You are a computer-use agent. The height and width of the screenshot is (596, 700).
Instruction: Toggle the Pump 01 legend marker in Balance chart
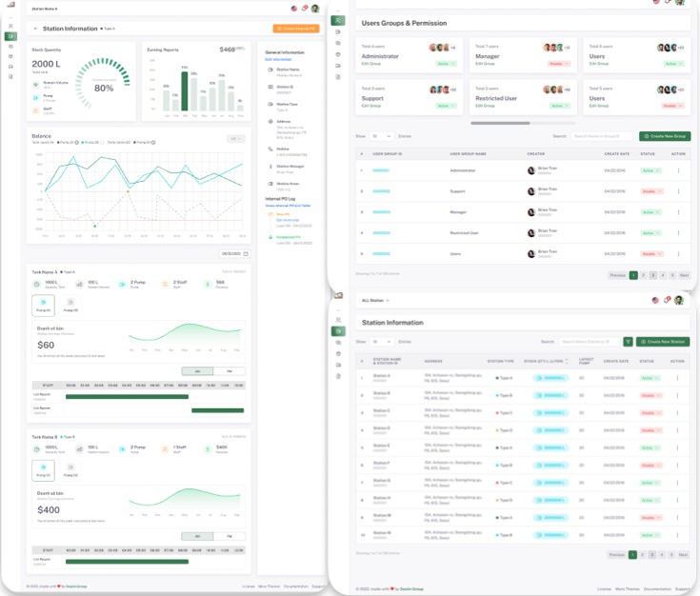tap(57, 142)
